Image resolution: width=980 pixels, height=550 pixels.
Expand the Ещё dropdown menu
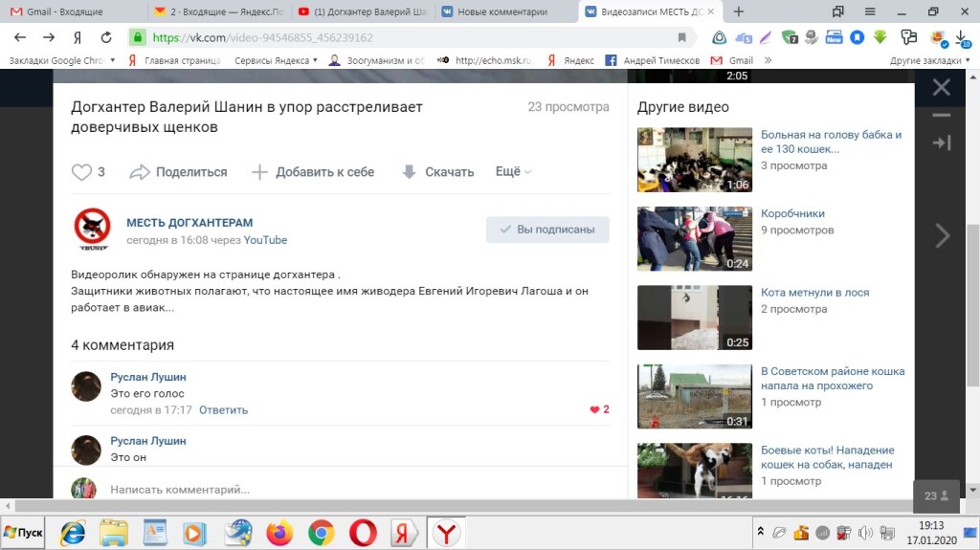513,172
